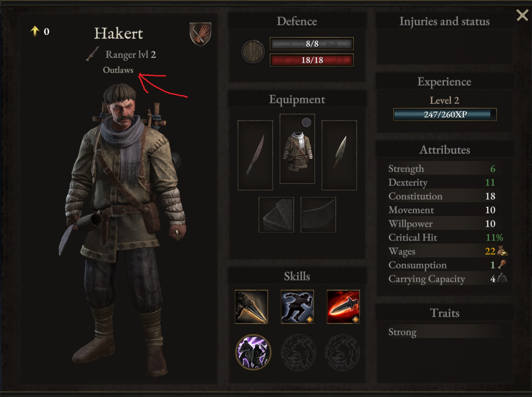This screenshot has height=397, width=532.
Task: Select the tunic armor equipment slot
Action: pyautogui.click(x=297, y=149)
